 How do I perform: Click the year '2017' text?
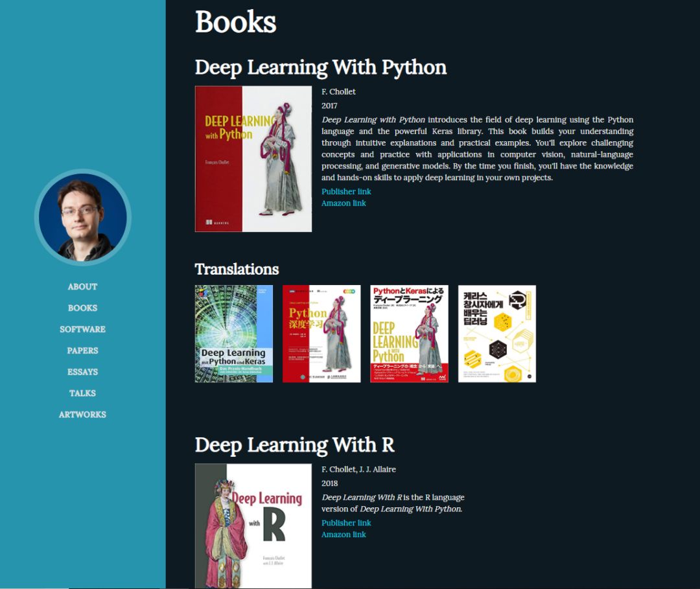(329, 106)
